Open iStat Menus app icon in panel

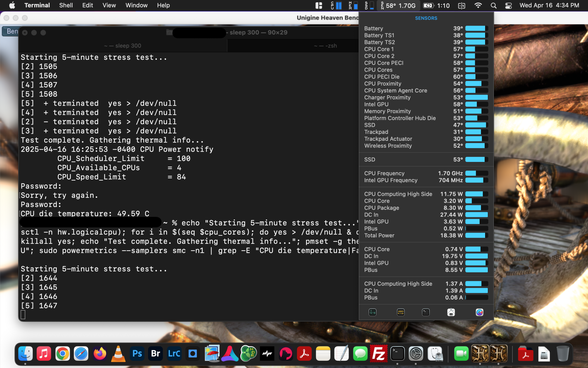point(479,312)
